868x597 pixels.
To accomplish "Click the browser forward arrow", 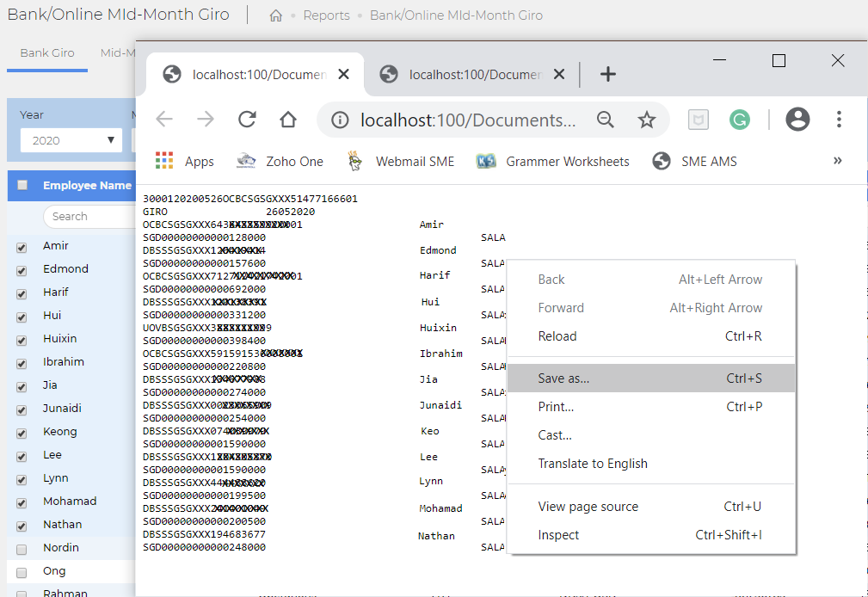I will [x=206, y=119].
